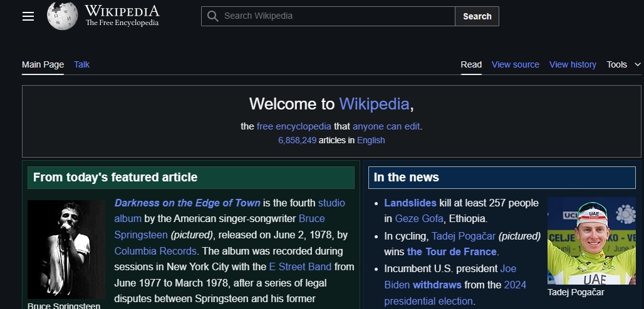The width and height of the screenshot is (644, 309).
Task: Switch to the Main Page tab
Action: [43, 64]
